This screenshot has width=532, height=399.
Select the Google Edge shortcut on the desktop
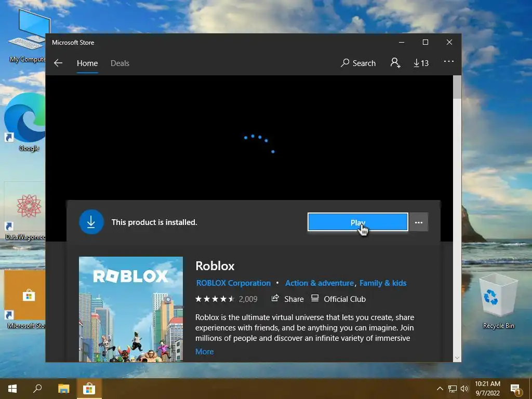(x=24, y=122)
